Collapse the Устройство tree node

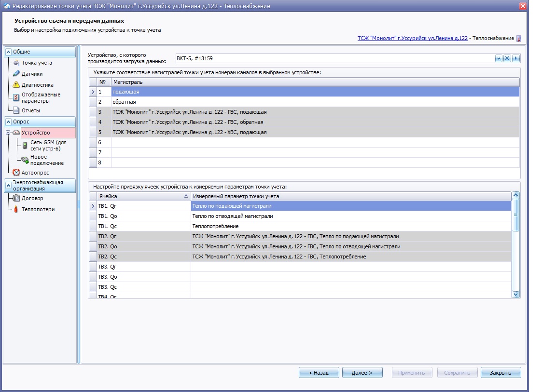[x=8, y=133]
